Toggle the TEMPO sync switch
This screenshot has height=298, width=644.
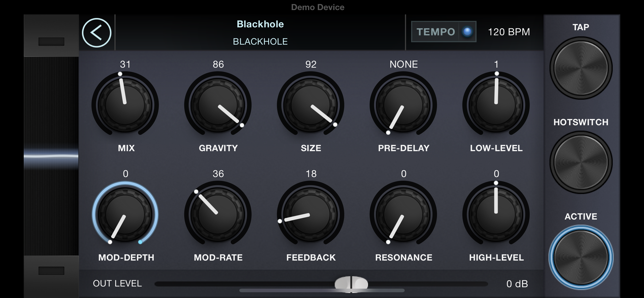444,32
